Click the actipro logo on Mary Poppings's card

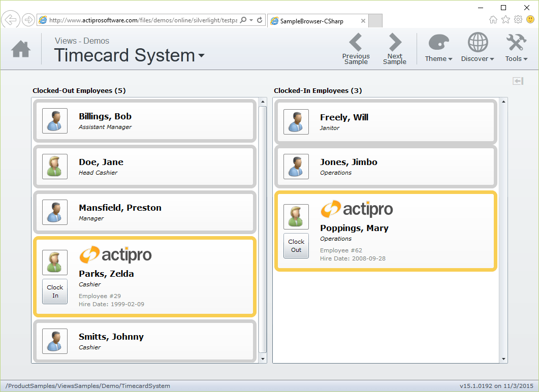[x=356, y=209]
